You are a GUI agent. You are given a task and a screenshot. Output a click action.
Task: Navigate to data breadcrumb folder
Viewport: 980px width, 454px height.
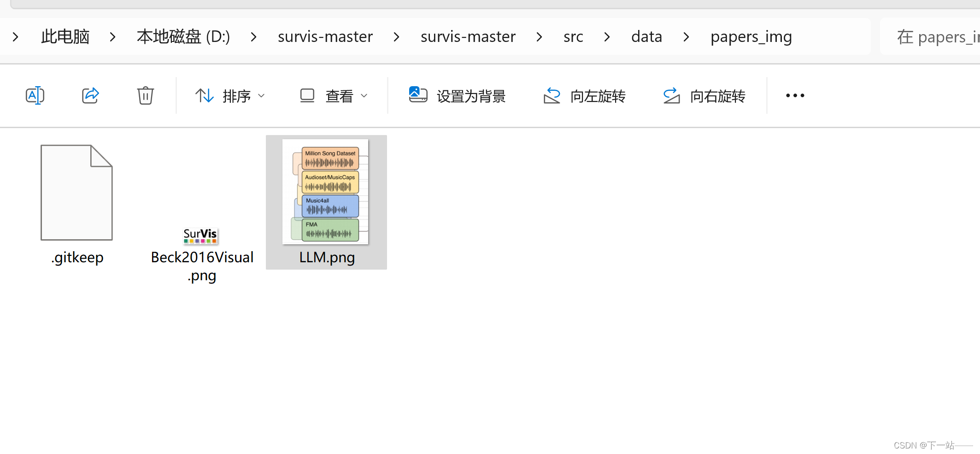pyautogui.click(x=646, y=36)
